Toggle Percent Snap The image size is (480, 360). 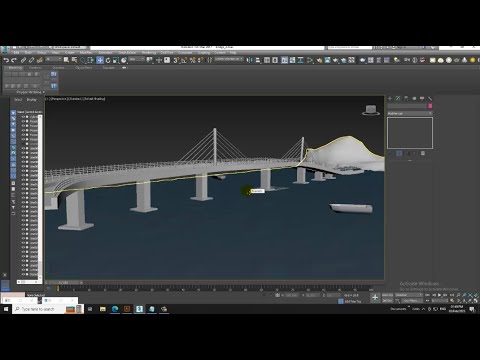(x=192, y=60)
